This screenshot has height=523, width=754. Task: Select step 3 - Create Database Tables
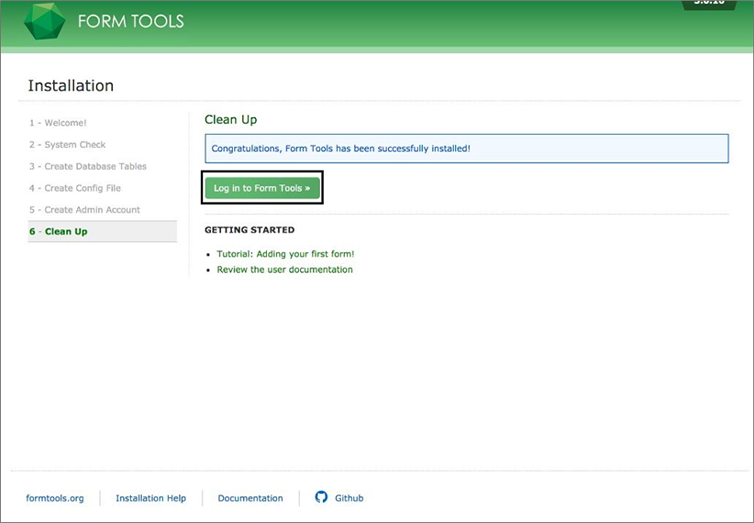[88, 166]
